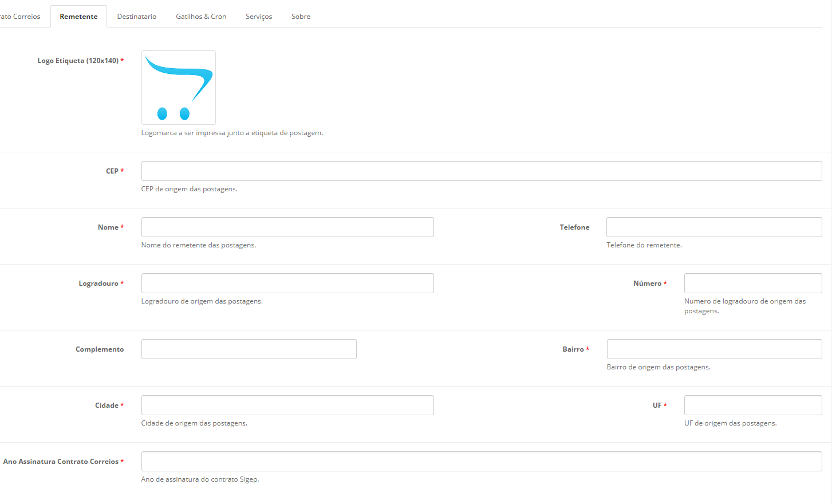Focus the Ano Assinatura Contrato Correios field
Viewport: 832px width, 504px height.
481,462
